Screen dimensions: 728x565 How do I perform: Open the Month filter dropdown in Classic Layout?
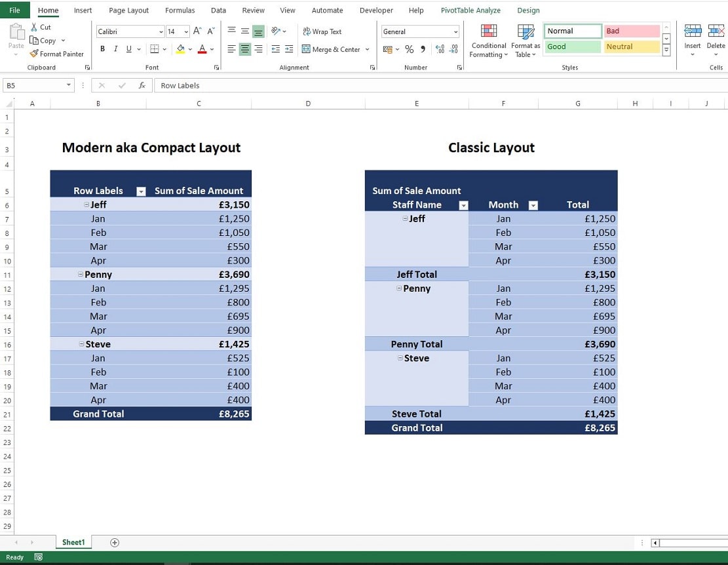(533, 205)
